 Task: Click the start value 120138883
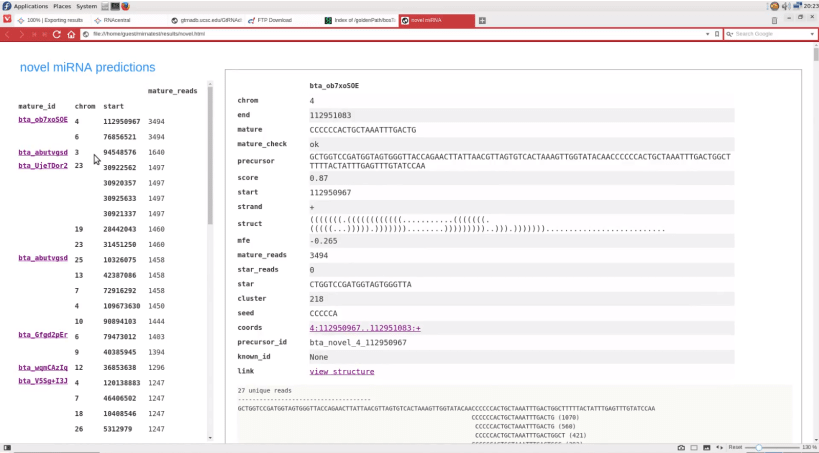(122, 383)
